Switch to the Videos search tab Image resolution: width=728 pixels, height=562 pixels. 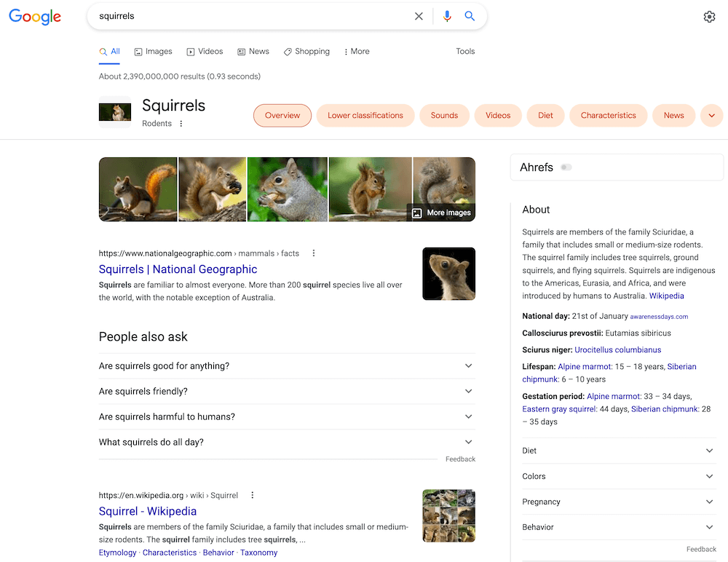tap(205, 52)
